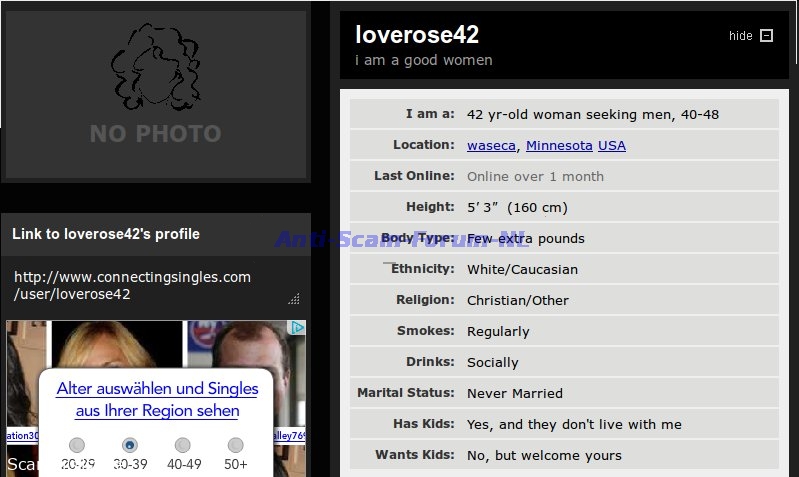Click the blonde woman ad photo
Viewport: 799px width, 477px height.
click(118, 345)
